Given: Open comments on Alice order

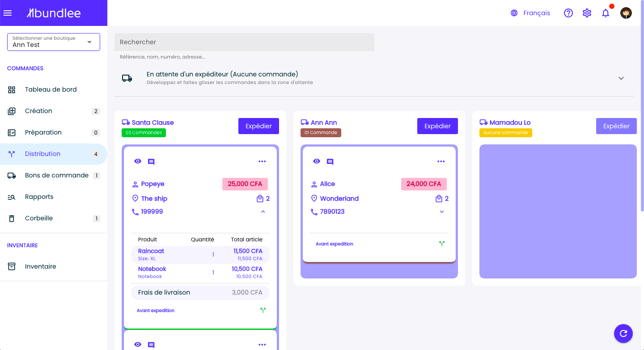Looking at the screenshot, I should (330, 162).
